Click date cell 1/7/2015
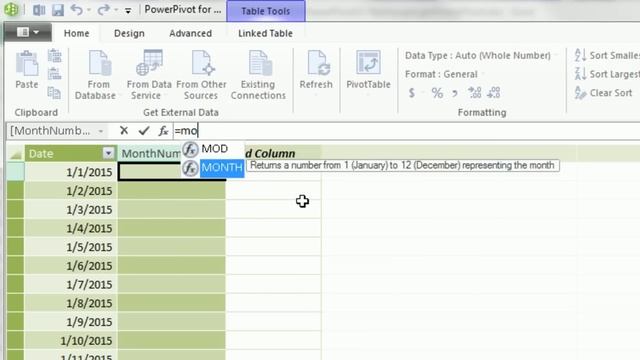Image resolution: width=640 pixels, height=360 pixels. click(x=71, y=285)
